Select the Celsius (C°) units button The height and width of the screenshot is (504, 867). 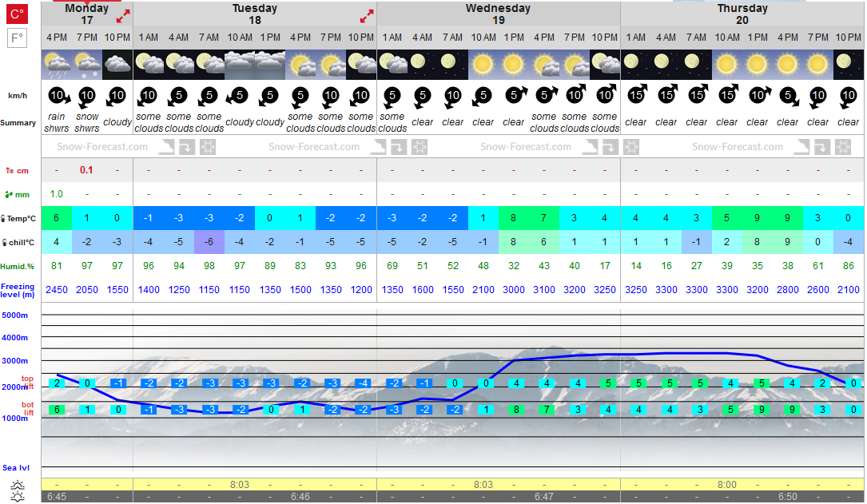point(17,14)
